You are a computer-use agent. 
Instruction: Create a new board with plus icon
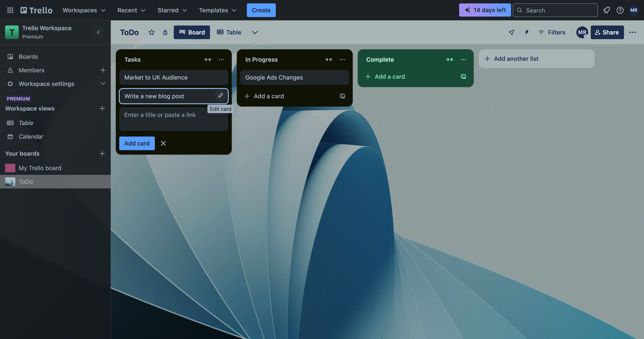click(x=102, y=154)
